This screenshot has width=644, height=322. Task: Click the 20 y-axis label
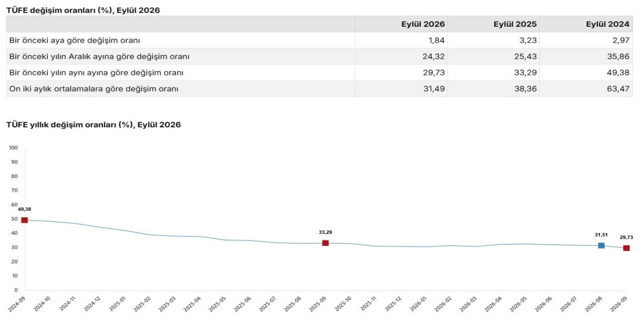point(15,262)
